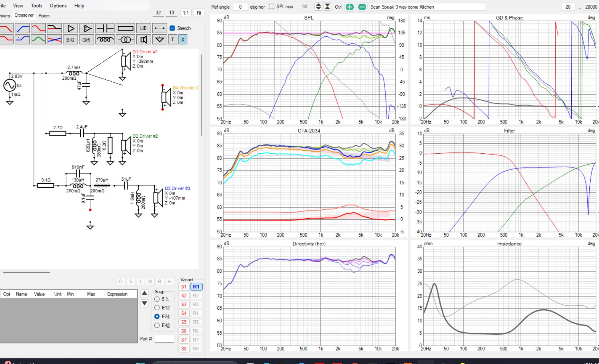Open the LIB component library
Image resolution: width=599 pixels, height=364 pixels.
[143, 28]
